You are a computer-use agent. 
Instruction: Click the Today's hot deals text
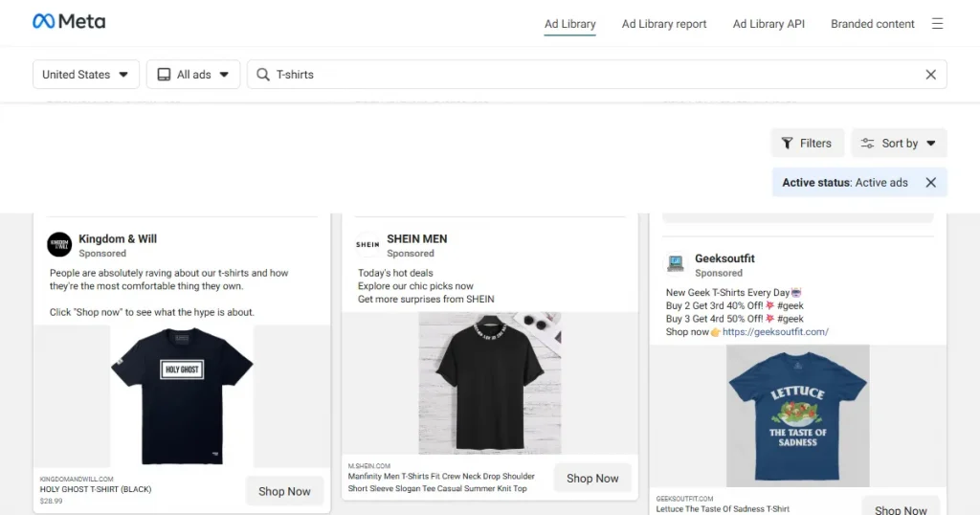(395, 273)
